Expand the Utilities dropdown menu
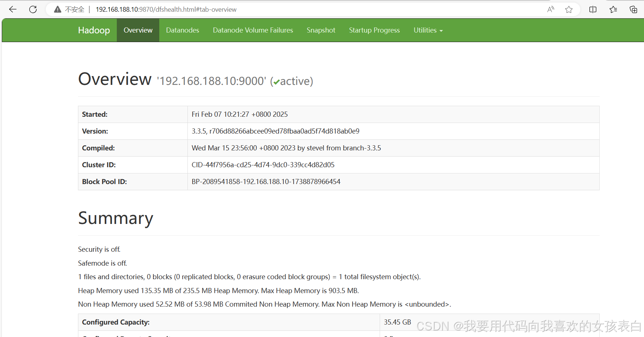644x337 pixels. coord(428,30)
